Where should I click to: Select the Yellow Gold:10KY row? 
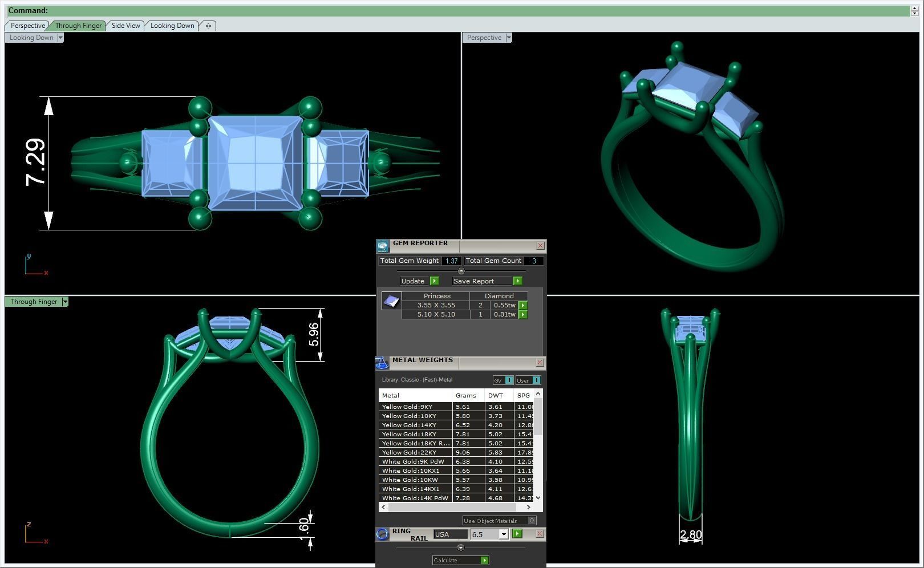tap(457, 416)
